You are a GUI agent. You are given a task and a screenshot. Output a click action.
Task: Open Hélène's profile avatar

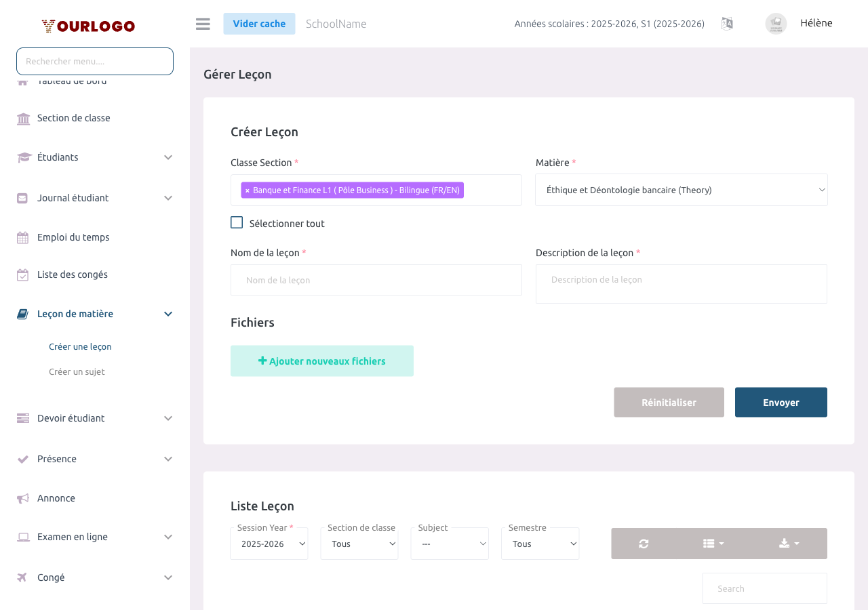[776, 24]
